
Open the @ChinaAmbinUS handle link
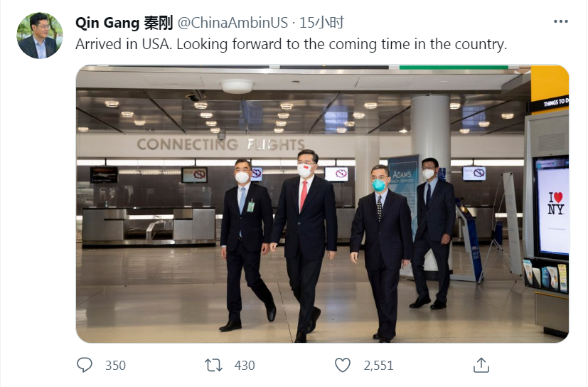(232, 23)
